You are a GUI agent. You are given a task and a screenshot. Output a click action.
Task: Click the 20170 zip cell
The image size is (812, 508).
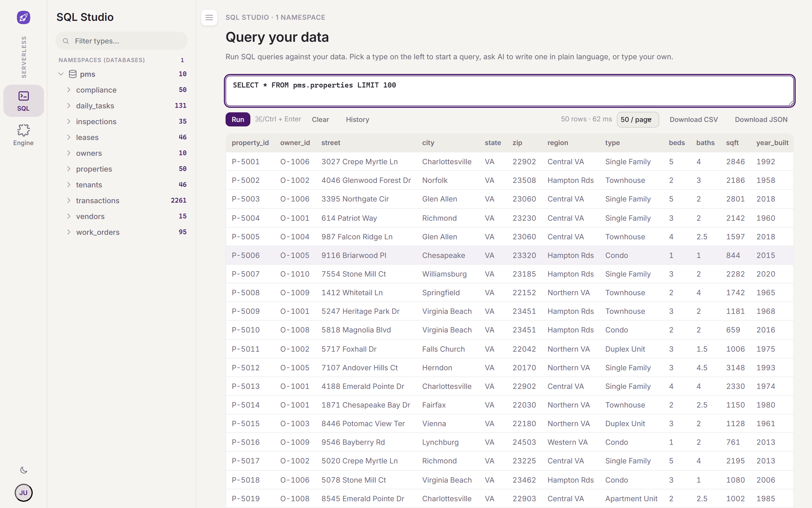coord(524,367)
